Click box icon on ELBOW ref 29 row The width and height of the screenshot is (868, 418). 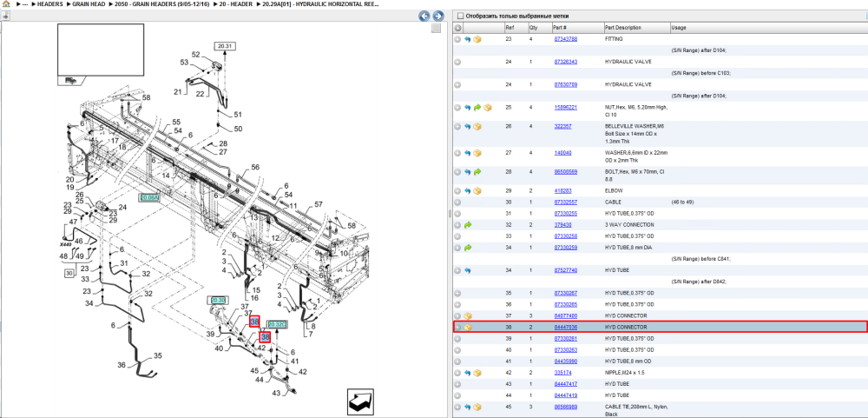[477, 191]
